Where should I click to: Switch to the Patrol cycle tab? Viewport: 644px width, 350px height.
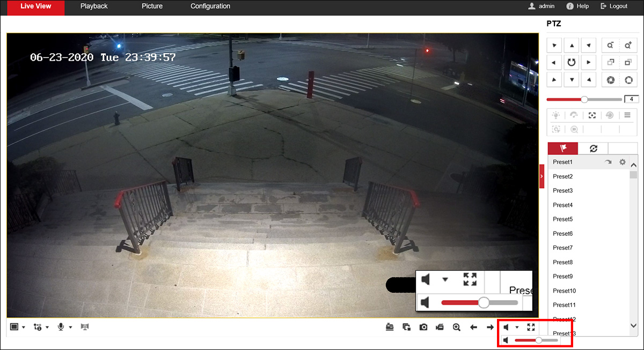click(593, 148)
